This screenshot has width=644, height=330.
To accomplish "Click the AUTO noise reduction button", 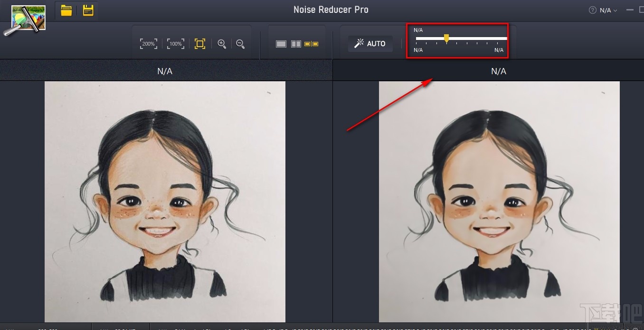I will pos(370,43).
